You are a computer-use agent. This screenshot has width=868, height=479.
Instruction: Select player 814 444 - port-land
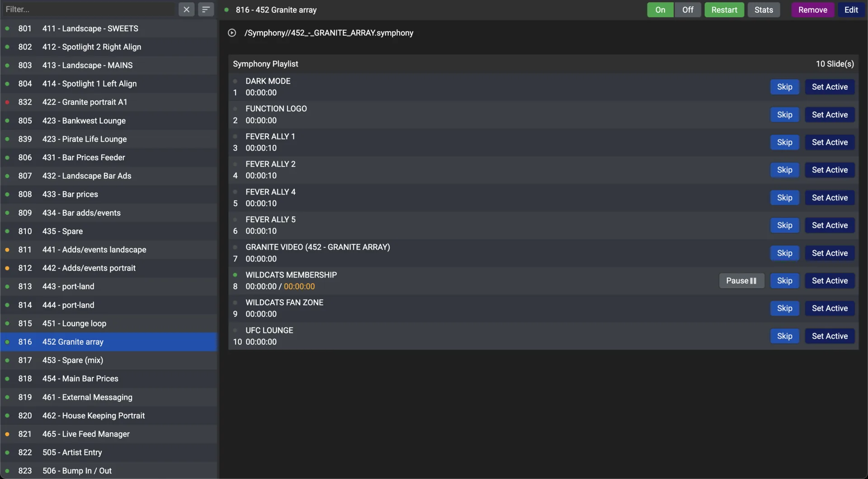point(109,305)
